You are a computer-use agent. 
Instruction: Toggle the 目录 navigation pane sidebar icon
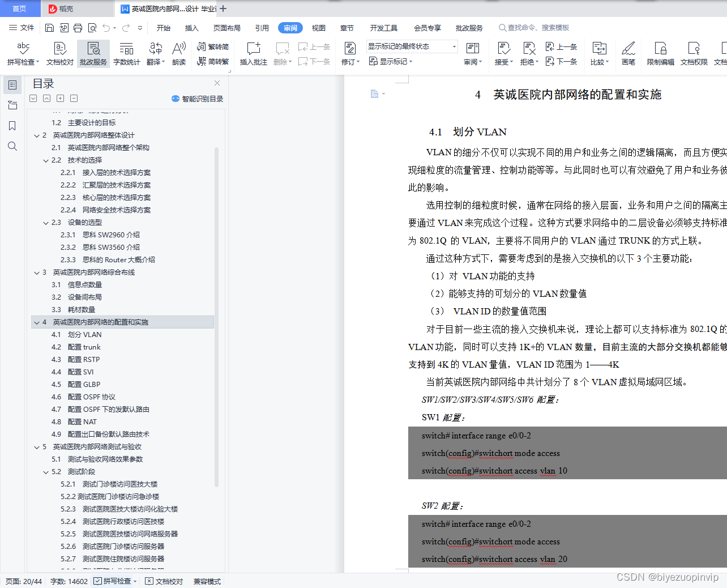(x=12, y=85)
